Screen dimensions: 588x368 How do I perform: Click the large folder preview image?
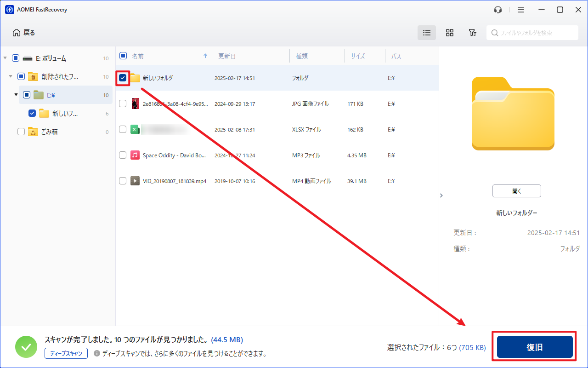[513, 114]
